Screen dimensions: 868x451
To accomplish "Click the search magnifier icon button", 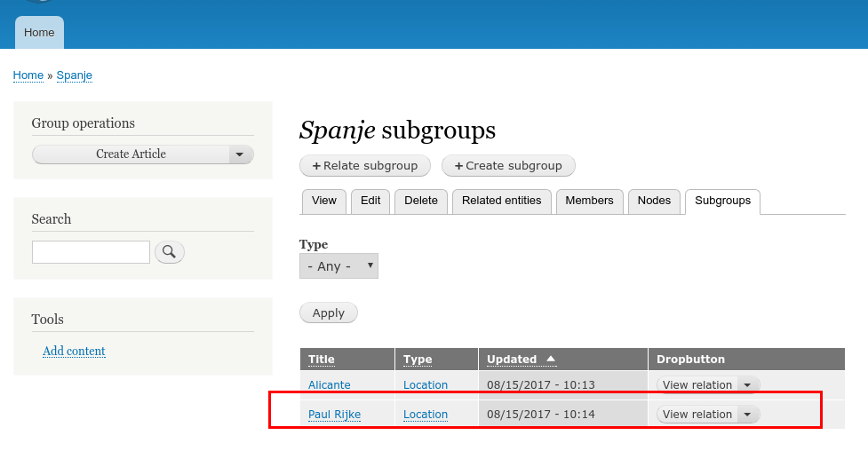I will pos(170,252).
